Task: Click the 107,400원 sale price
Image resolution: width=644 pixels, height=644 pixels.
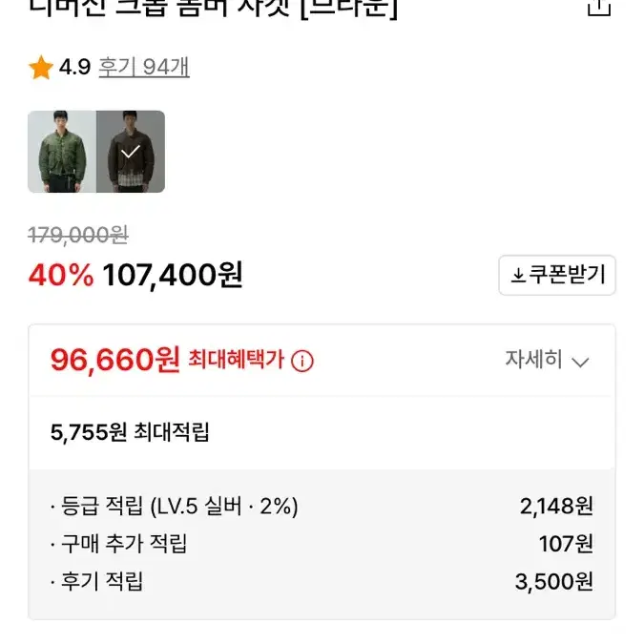Action: 173,275
